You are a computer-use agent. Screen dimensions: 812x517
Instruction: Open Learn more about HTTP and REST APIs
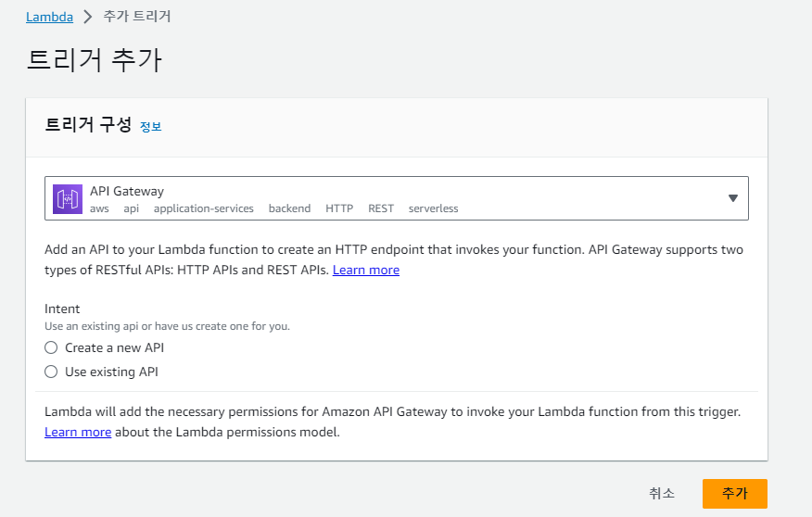point(366,270)
